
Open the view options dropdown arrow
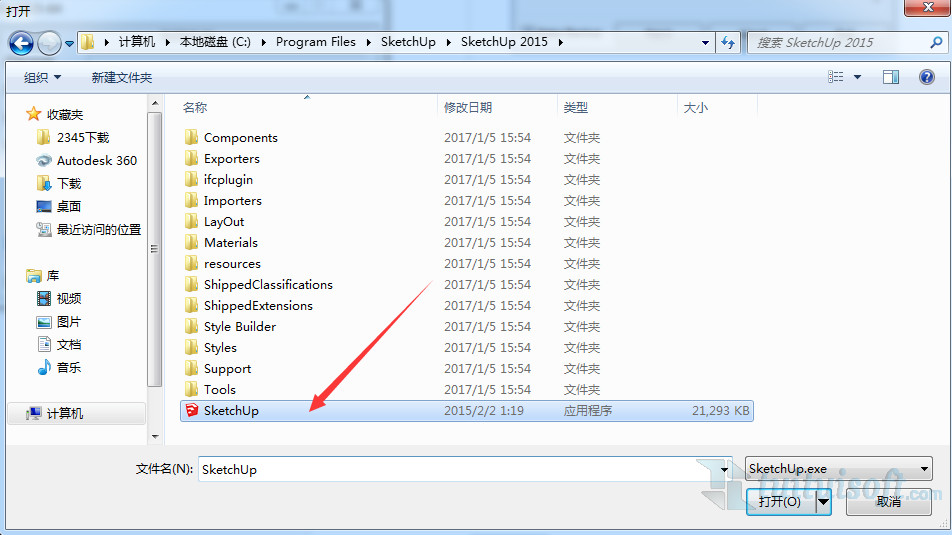tap(858, 77)
